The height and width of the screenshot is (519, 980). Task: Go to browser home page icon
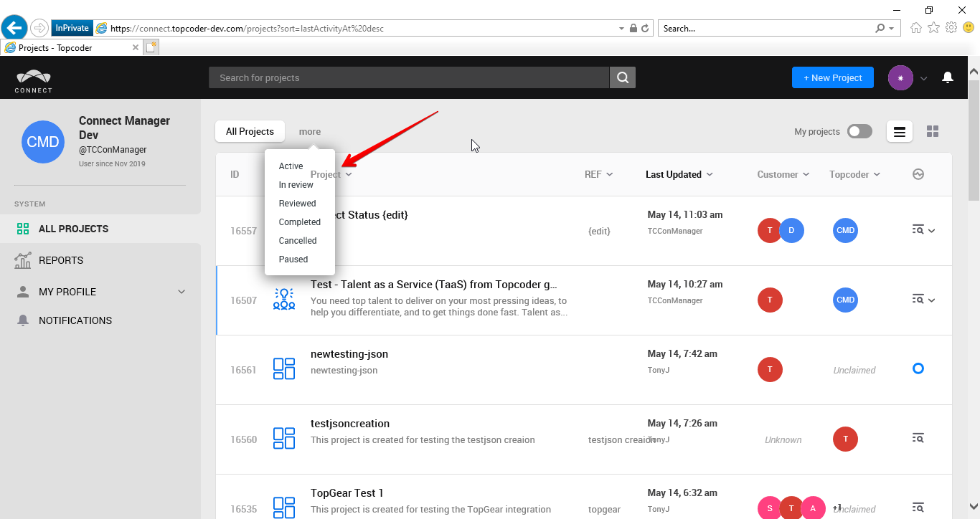tap(916, 28)
